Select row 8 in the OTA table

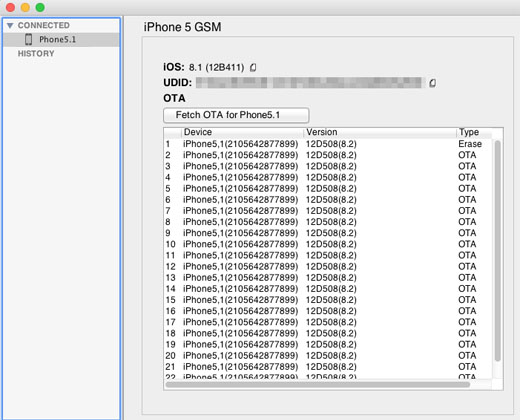pyautogui.click(x=328, y=222)
